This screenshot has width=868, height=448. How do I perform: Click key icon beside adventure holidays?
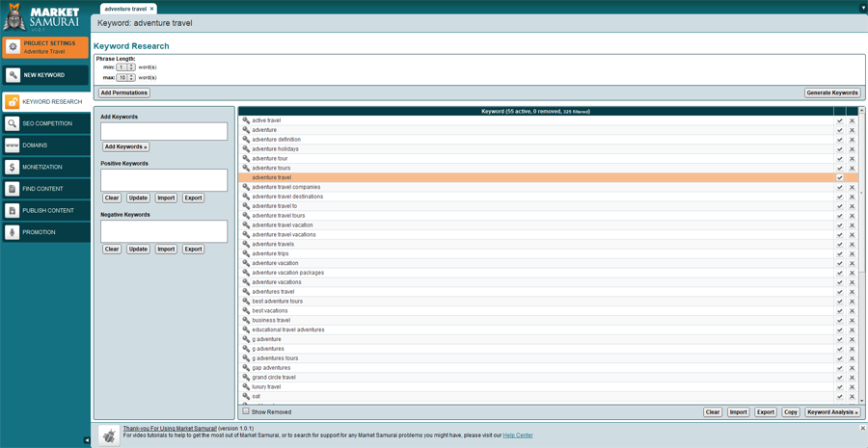[246, 148]
